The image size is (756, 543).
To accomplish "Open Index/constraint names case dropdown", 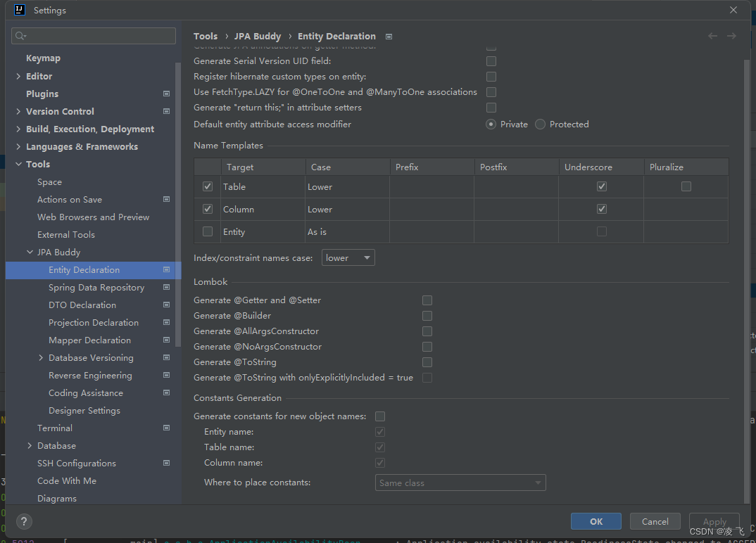I will [x=348, y=257].
